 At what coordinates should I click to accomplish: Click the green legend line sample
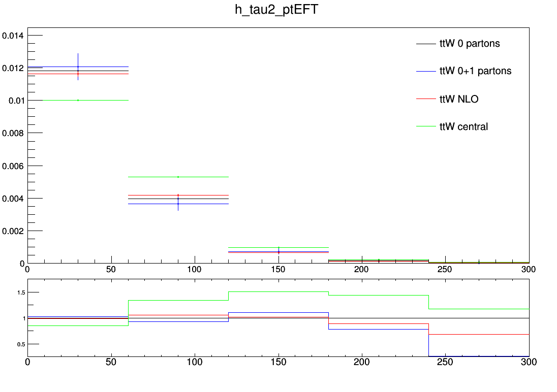[x=426, y=126]
